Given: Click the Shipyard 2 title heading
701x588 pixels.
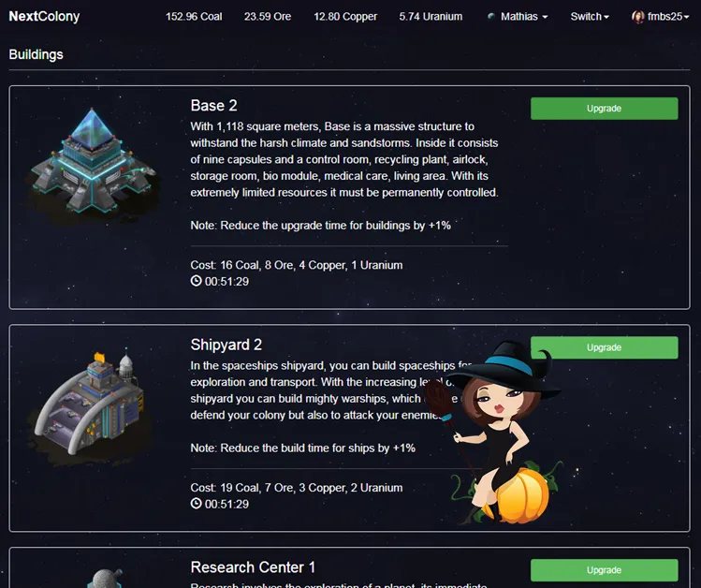Looking at the screenshot, I should pyautogui.click(x=226, y=345).
